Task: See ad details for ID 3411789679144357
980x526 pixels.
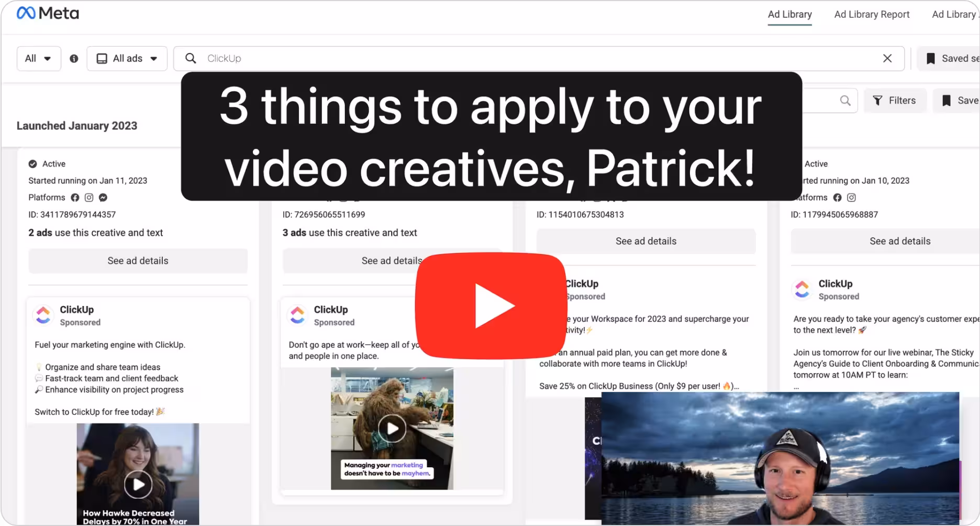Action: pyautogui.click(x=138, y=261)
